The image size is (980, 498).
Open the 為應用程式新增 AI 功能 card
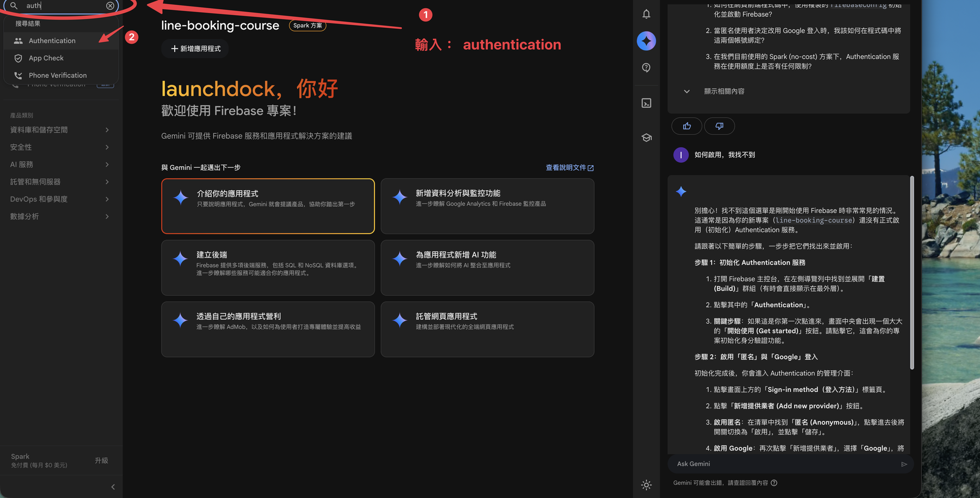pyautogui.click(x=487, y=268)
